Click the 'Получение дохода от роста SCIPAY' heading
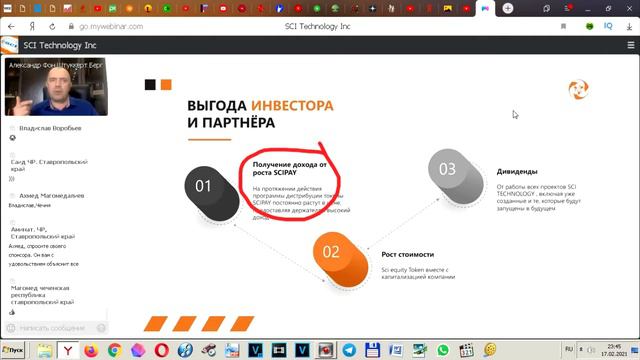The width and height of the screenshot is (640, 360). [290, 169]
